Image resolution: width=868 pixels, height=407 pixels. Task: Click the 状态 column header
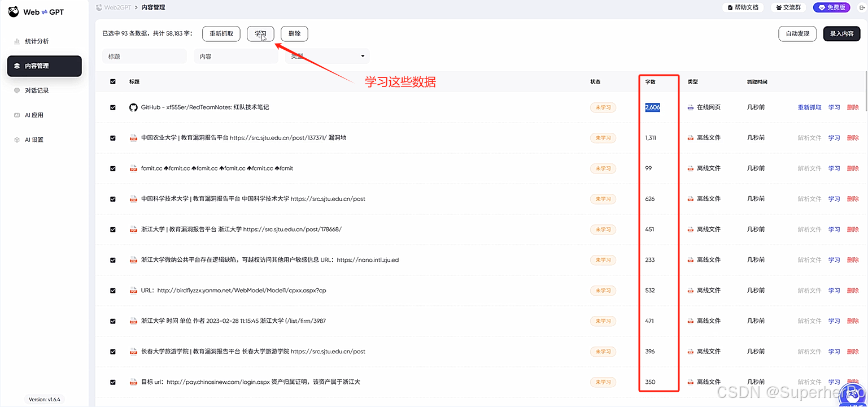click(595, 82)
